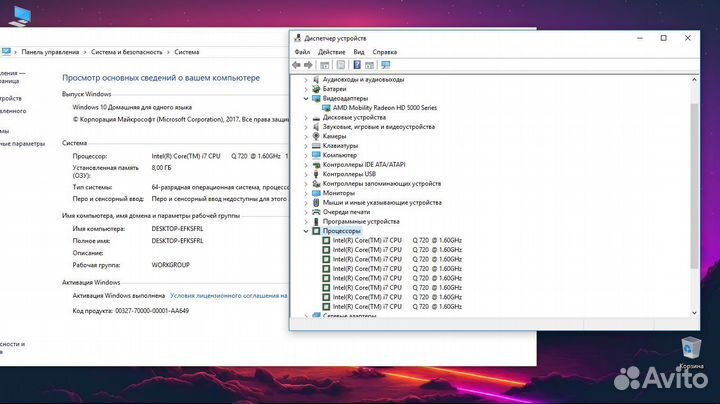The height and width of the screenshot is (404, 720).
Task: Click the Компьютер category icon
Action: coord(316,155)
